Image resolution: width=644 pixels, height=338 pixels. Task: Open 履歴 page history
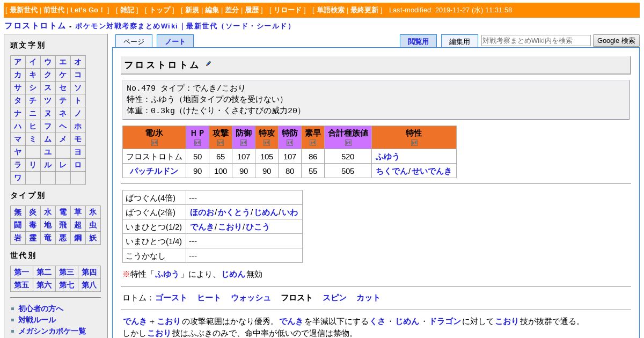point(252,10)
